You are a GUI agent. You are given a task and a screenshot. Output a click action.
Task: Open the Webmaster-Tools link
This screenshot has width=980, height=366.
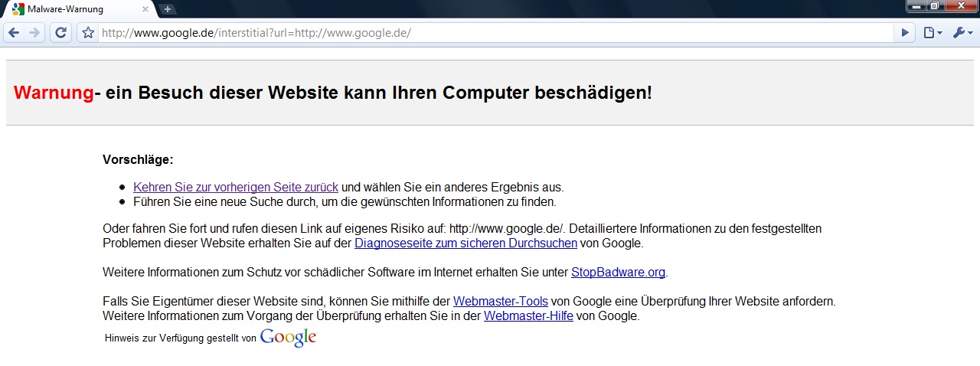pyautogui.click(x=501, y=301)
